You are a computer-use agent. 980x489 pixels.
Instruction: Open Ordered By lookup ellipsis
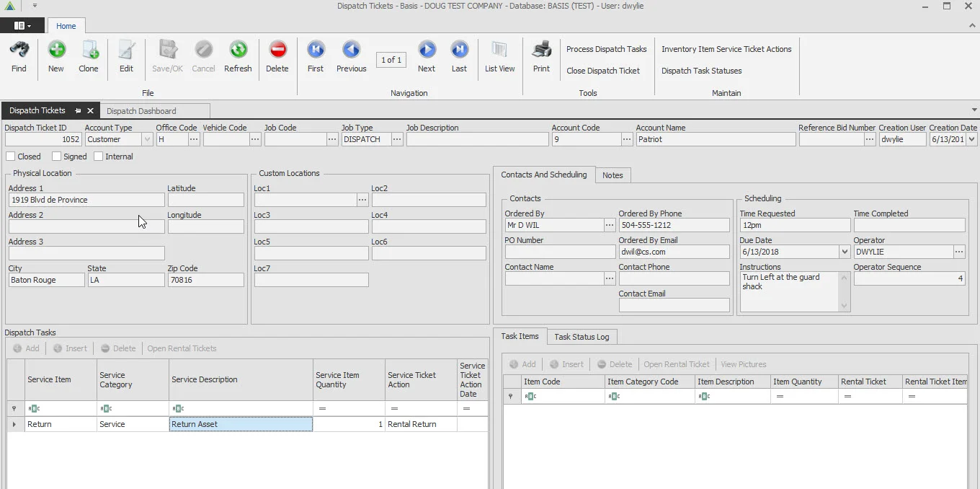(610, 225)
